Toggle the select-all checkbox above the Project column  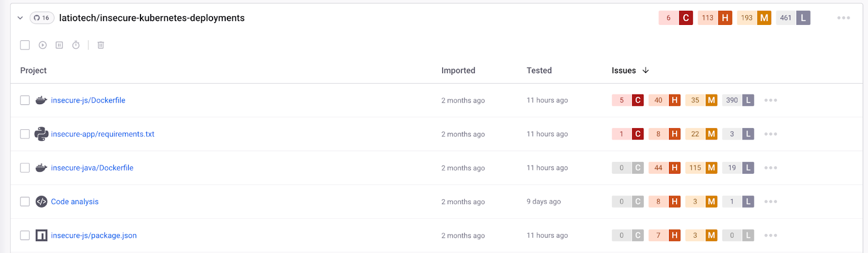coord(25,45)
